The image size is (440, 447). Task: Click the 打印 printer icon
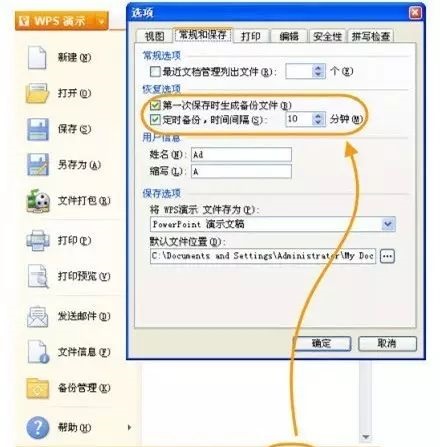[38, 240]
